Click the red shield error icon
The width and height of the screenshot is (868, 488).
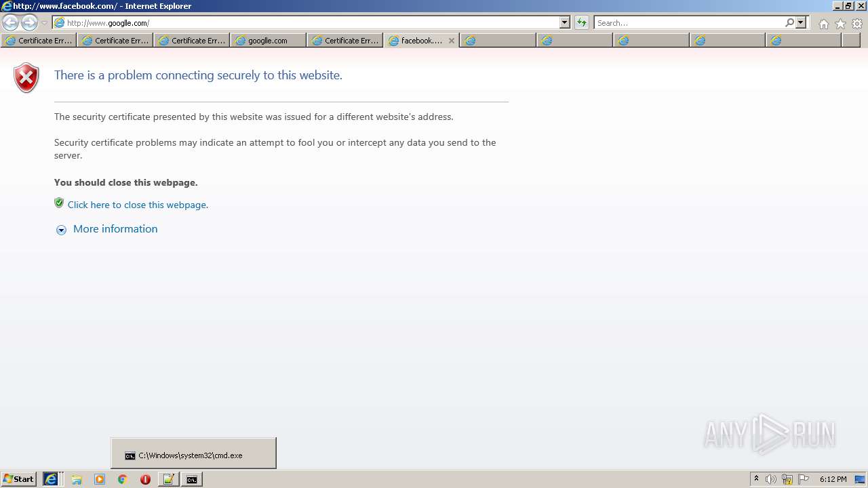(x=26, y=78)
